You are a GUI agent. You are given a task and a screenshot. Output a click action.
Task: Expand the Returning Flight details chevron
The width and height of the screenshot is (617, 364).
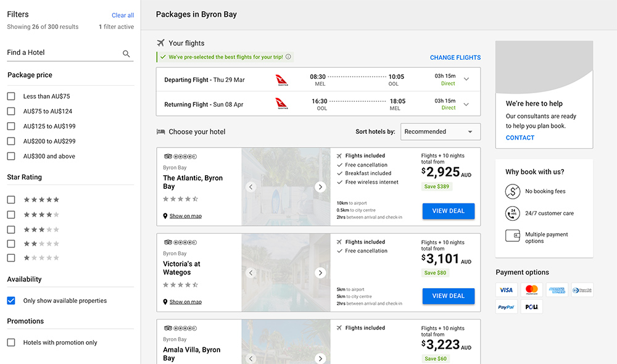pos(466,104)
